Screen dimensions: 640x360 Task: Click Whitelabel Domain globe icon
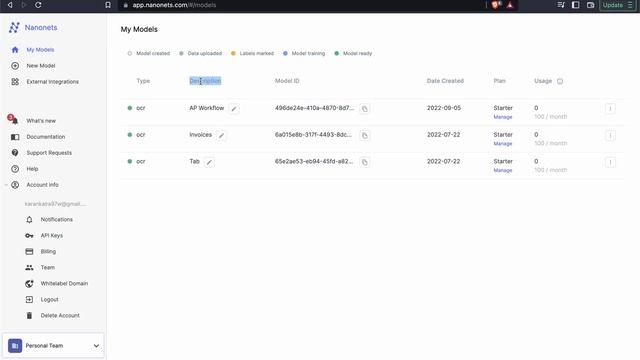click(29, 283)
